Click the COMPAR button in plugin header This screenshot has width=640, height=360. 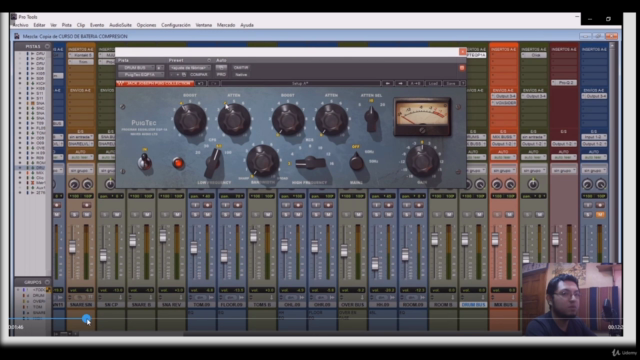tap(199, 75)
